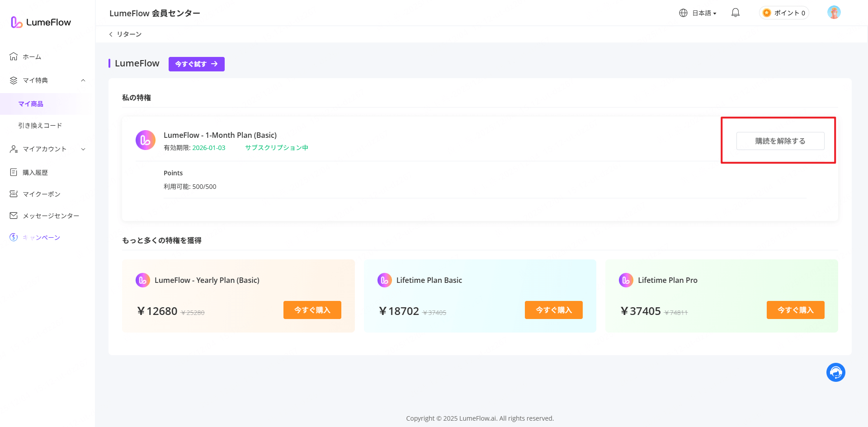
Task: Open メッセージセンター message icon
Action: [13, 216]
